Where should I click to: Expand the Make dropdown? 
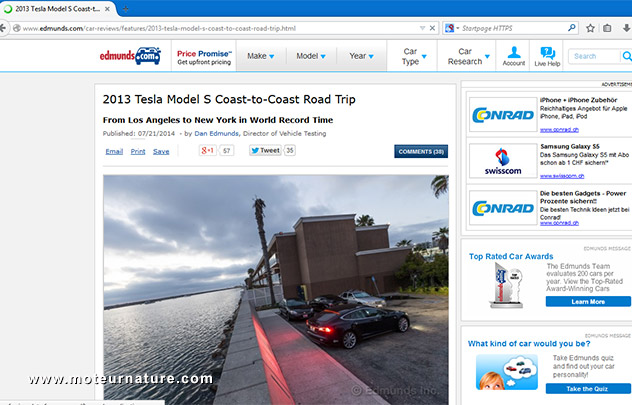point(261,56)
